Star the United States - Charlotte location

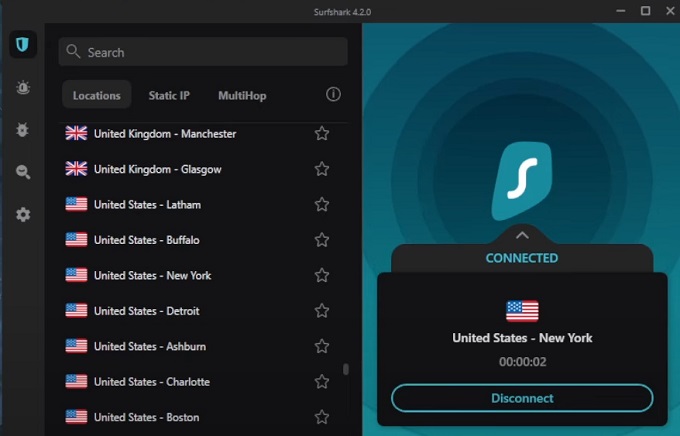pos(322,382)
